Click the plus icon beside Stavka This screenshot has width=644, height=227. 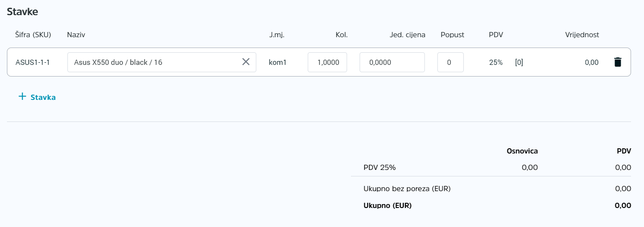[x=22, y=96]
